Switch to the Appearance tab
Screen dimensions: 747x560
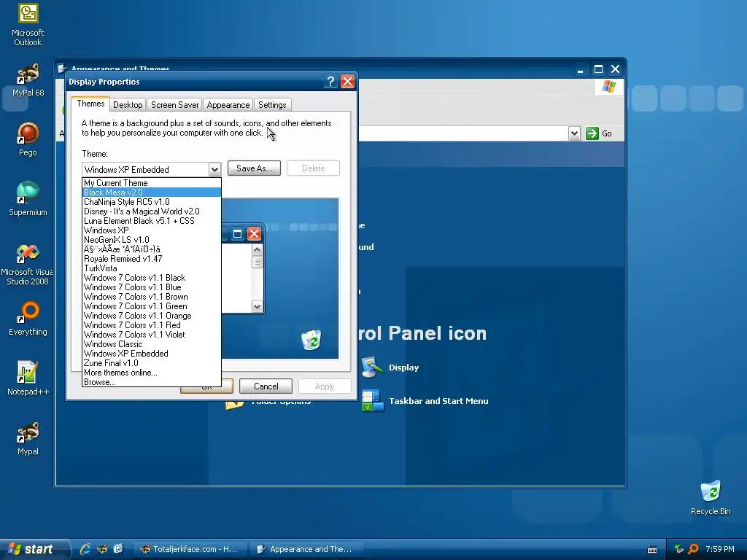click(228, 105)
